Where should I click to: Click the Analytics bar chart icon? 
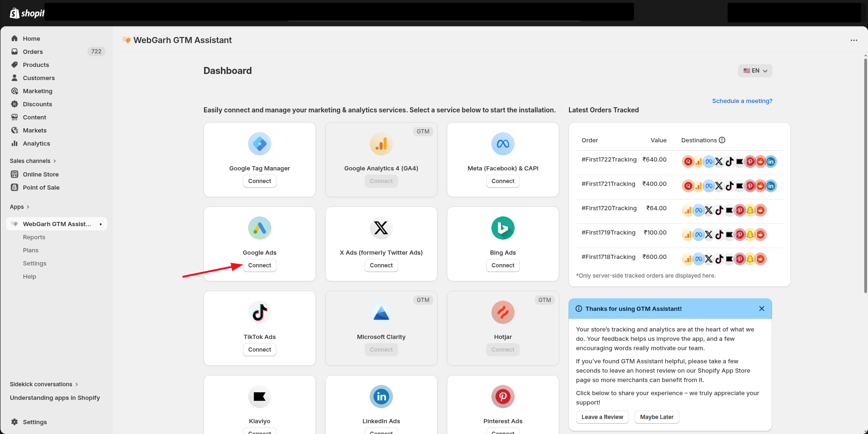(x=15, y=143)
